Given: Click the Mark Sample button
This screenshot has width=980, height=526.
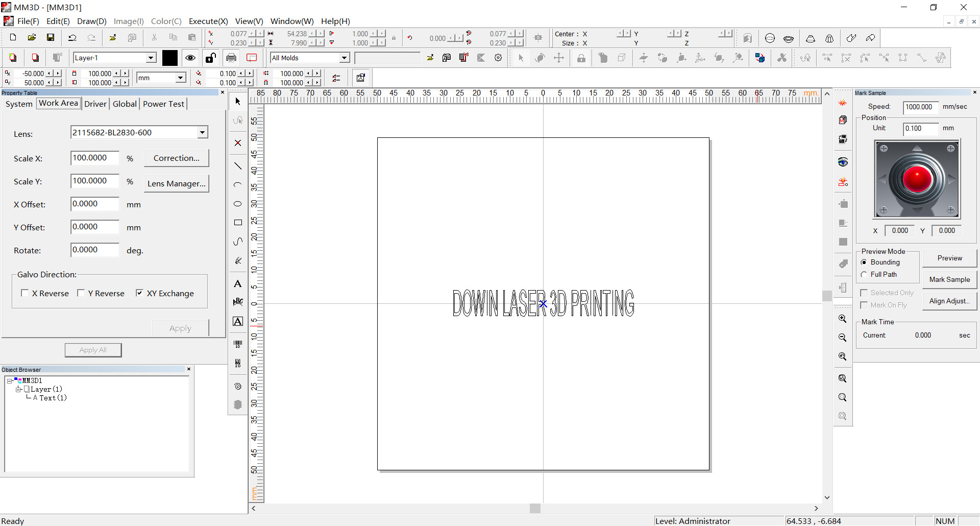Looking at the screenshot, I should coord(949,279).
